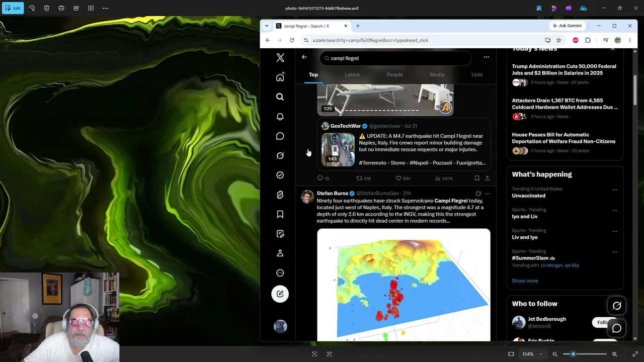Bookmark this page with the star

pos(559,40)
